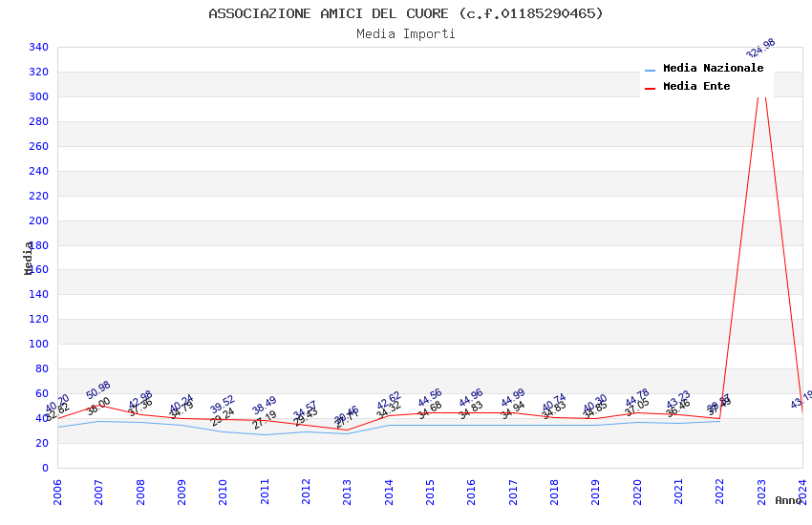The width and height of the screenshot is (812, 525).
Task: Click the 2008 x-axis year label
Action: [x=140, y=492]
